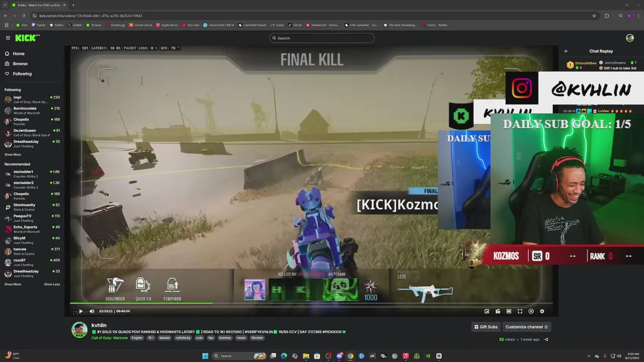Open the Discord Bot MEE6 bookmark

click(x=219, y=25)
